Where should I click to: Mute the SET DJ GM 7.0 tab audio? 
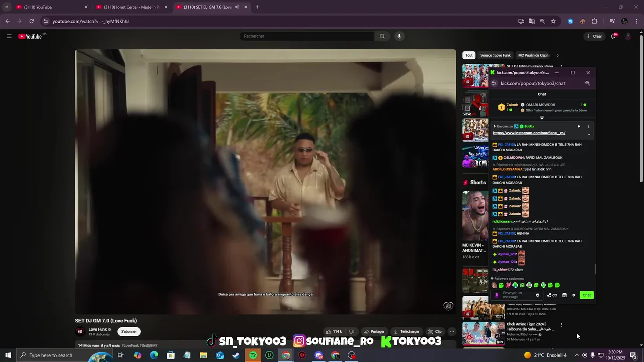(x=237, y=7)
